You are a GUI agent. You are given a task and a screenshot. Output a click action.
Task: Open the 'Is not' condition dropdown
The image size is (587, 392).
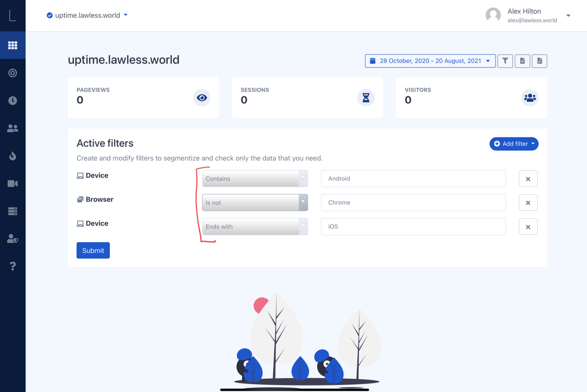click(255, 203)
